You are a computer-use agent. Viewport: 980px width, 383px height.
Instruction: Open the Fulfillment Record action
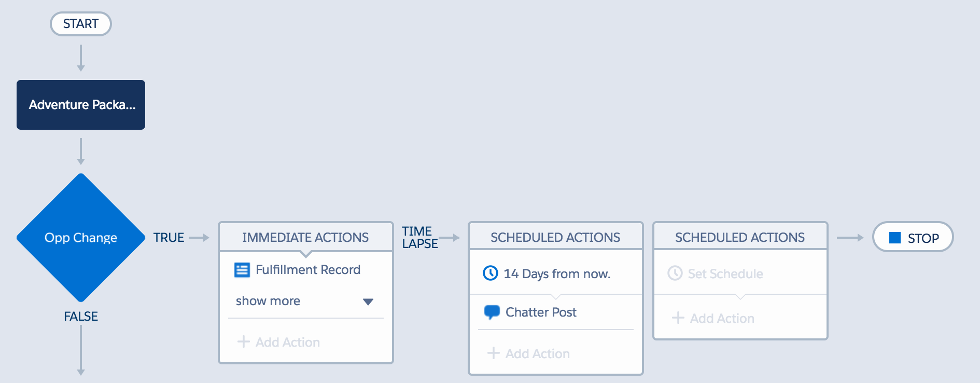(x=307, y=270)
